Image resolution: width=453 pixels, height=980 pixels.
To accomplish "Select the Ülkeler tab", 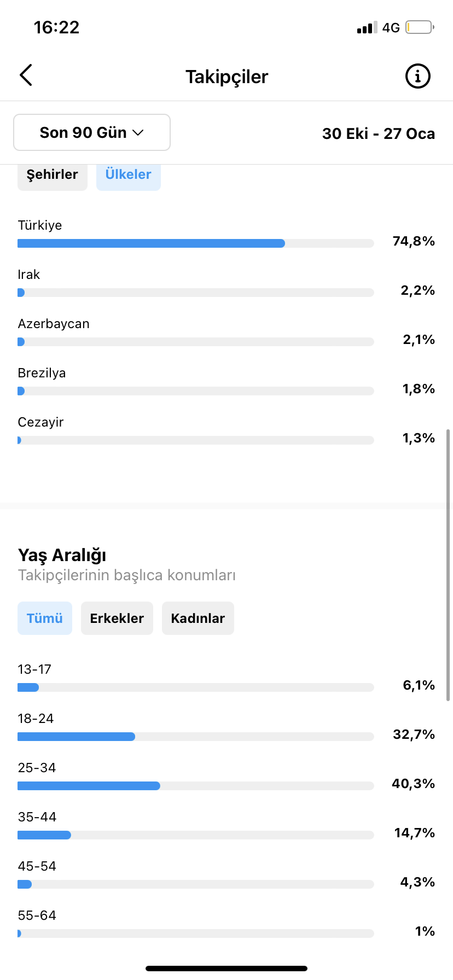I will click(x=129, y=174).
